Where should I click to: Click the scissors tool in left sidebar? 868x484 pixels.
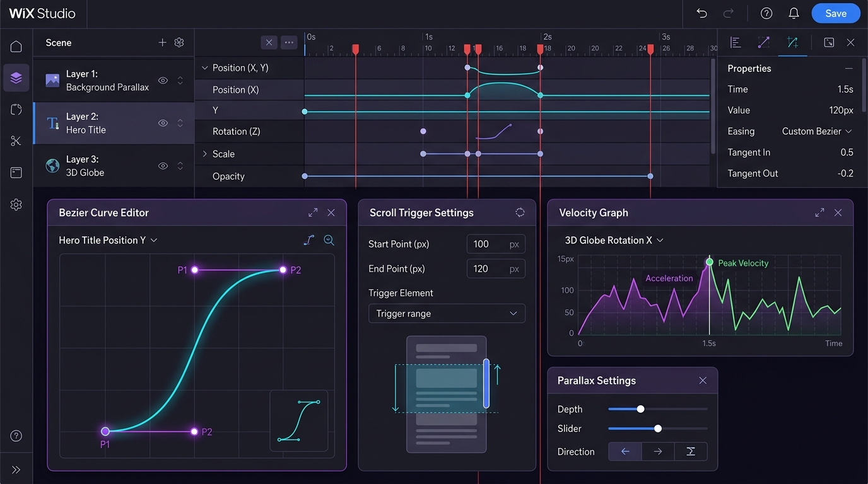16,141
